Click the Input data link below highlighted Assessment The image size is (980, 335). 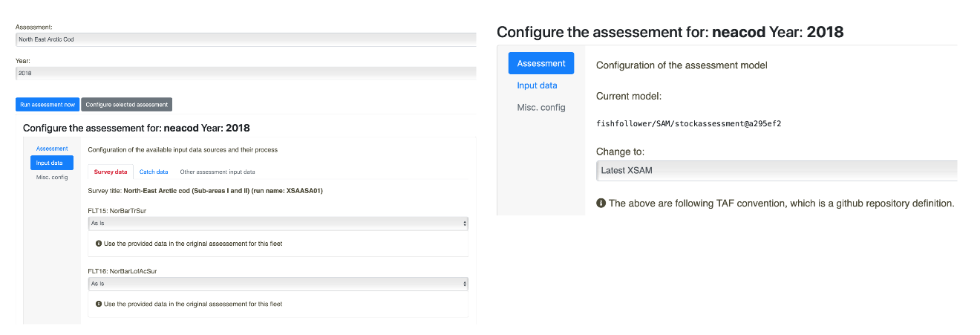537,85
